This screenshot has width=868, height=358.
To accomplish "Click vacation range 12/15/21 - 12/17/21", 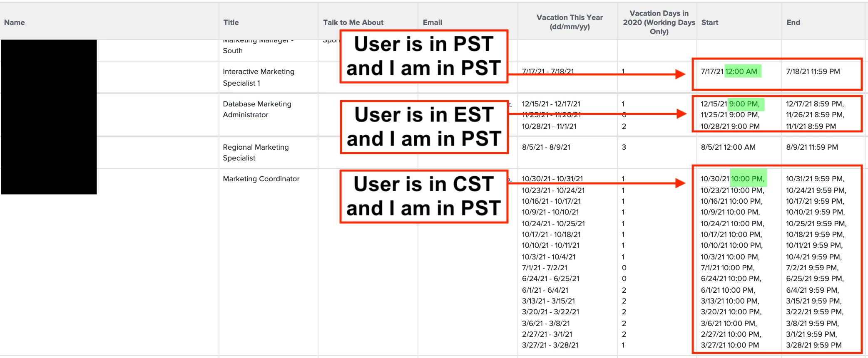I will [x=551, y=104].
